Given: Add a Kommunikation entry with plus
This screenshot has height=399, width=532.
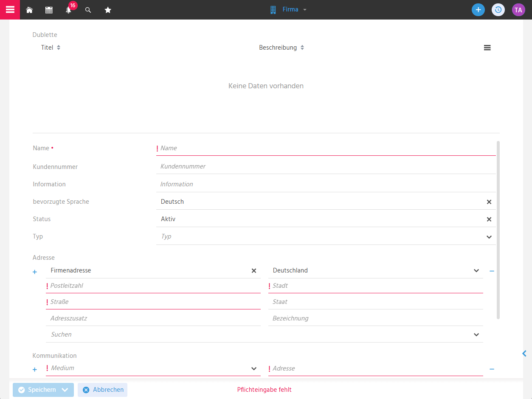Looking at the screenshot, I should point(35,369).
